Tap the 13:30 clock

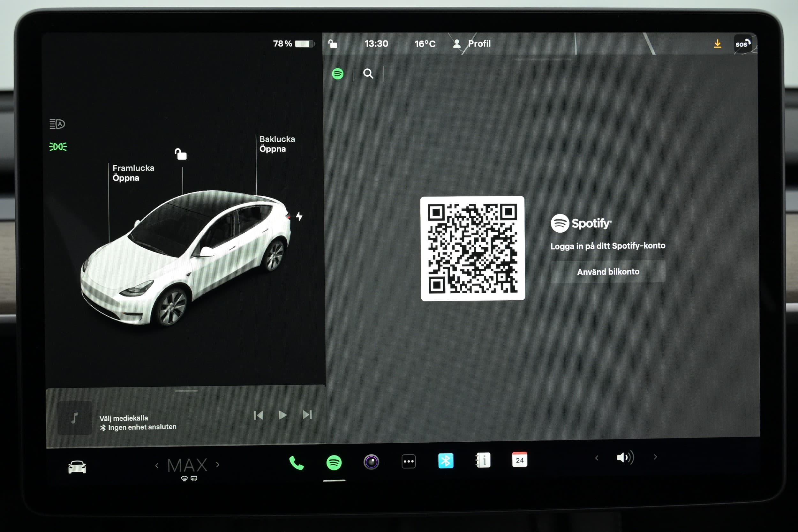click(376, 44)
